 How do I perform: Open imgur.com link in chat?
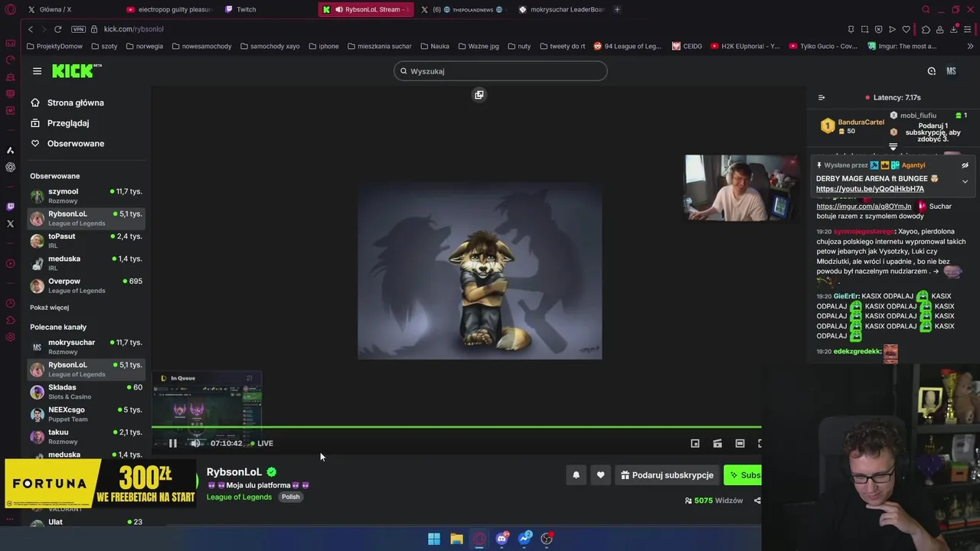(864, 206)
